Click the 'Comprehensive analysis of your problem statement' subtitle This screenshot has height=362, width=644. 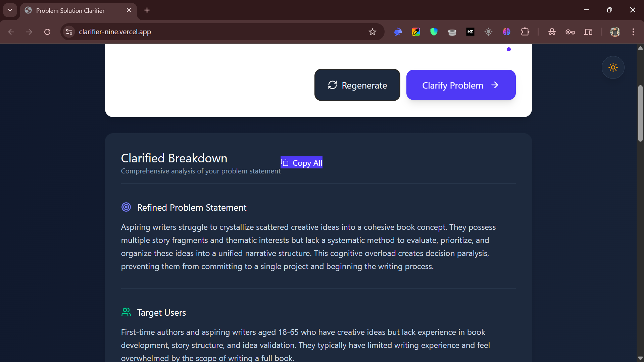point(201,171)
